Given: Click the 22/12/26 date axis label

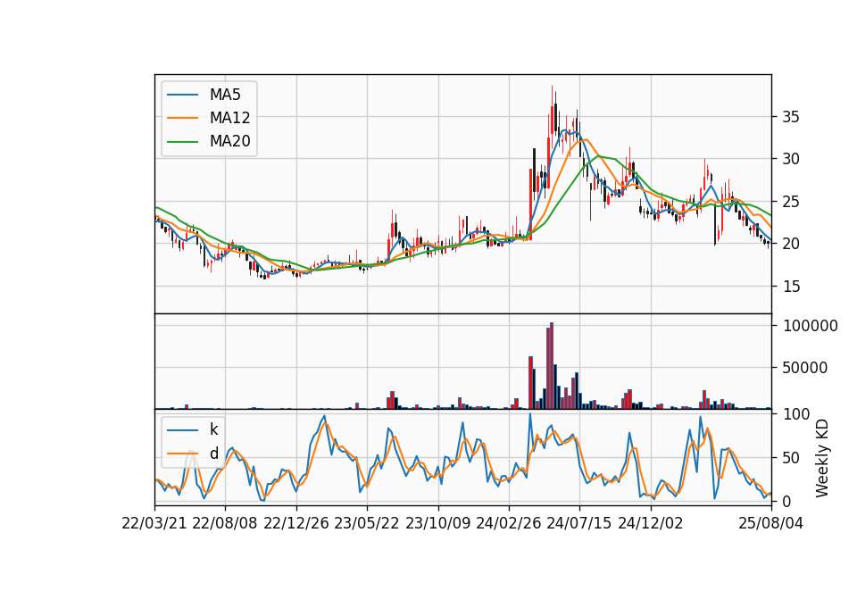Looking at the screenshot, I should click(x=296, y=523).
